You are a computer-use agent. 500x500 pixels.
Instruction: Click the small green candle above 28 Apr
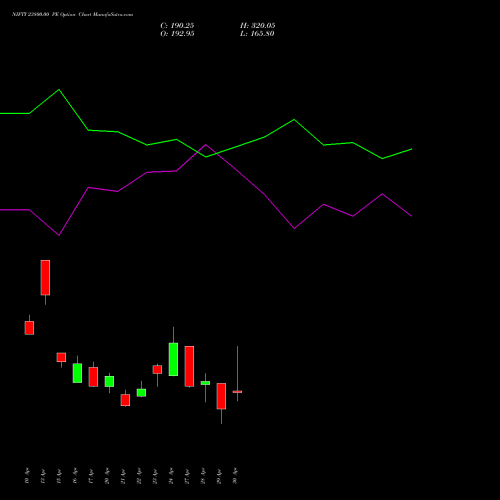point(205,383)
